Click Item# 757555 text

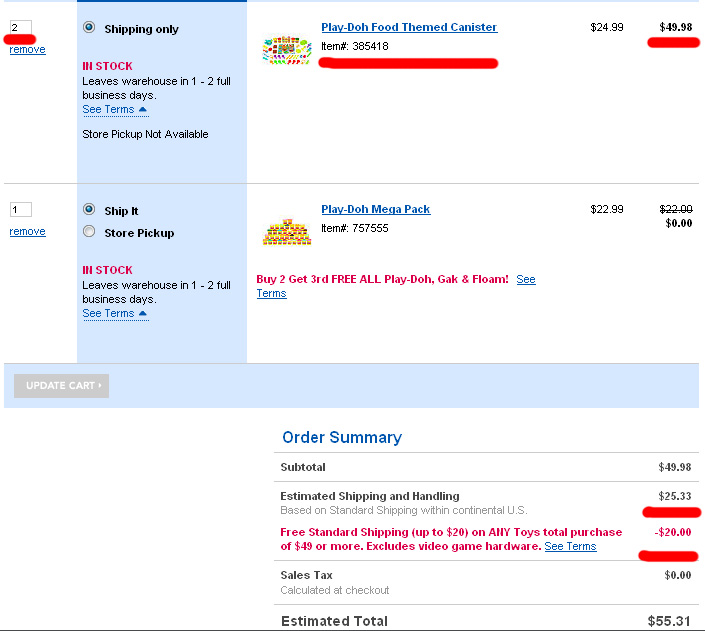pos(355,228)
